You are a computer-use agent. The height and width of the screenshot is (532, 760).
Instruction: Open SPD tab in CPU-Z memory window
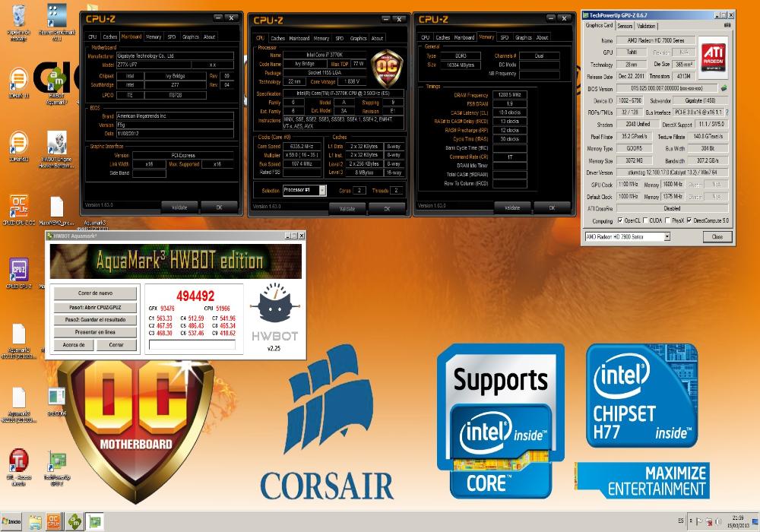click(505, 37)
